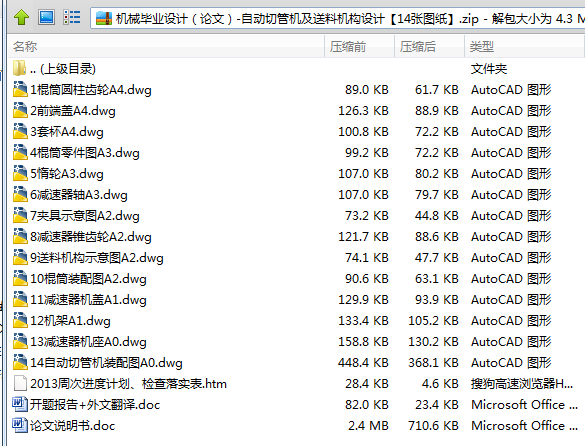The height and width of the screenshot is (446, 585).
Task: Select .. (上级目录) row text
Action: 63,69
